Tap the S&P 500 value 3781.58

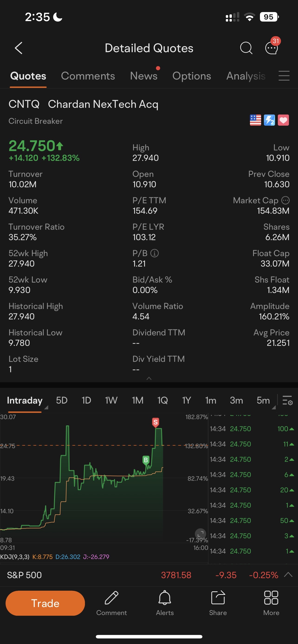(x=176, y=575)
